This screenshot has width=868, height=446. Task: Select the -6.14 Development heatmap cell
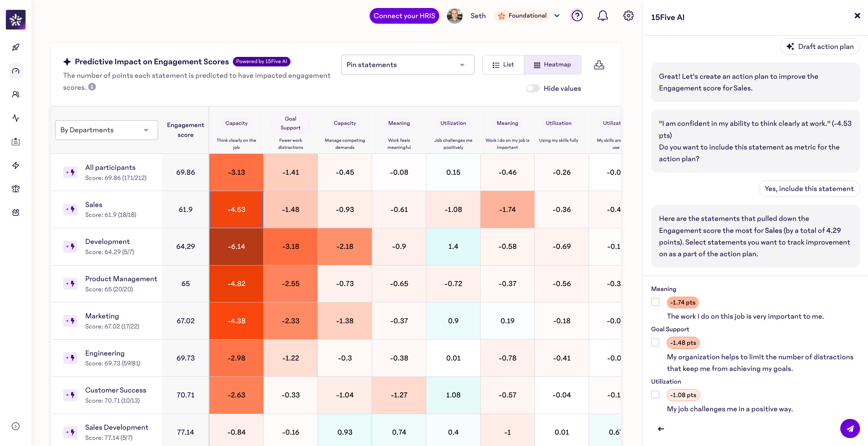236,246
